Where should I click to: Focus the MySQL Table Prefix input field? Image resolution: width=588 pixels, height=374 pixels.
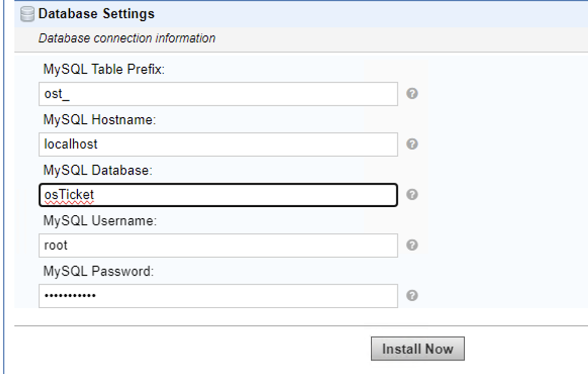[x=218, y=94]
